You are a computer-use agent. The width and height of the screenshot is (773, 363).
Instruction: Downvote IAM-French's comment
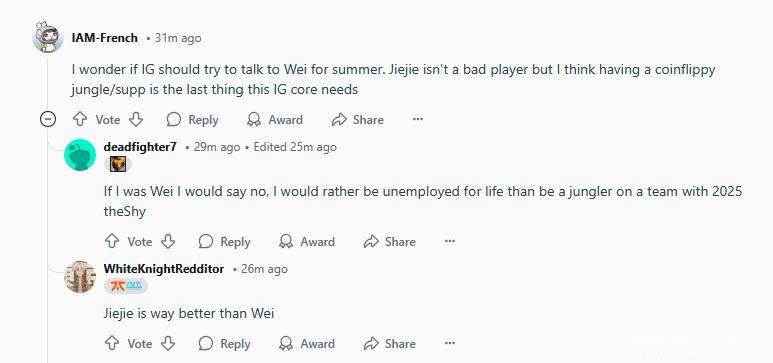(x=136, y=119)
